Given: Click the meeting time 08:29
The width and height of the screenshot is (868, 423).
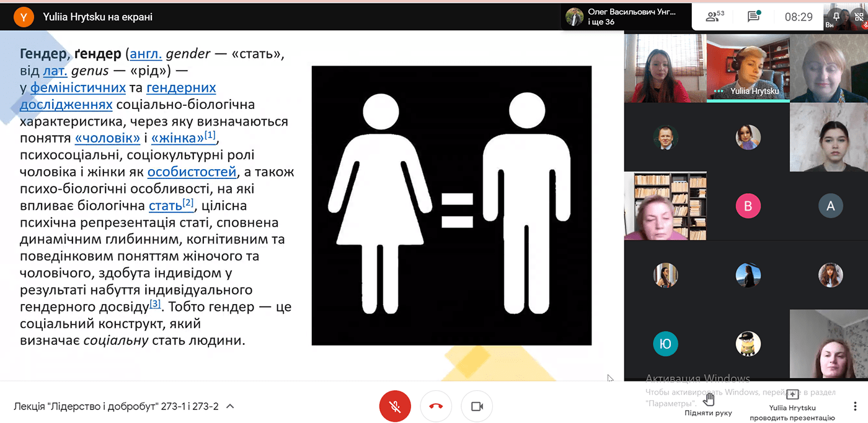Looking at the screenshot, I should [799, 17].
